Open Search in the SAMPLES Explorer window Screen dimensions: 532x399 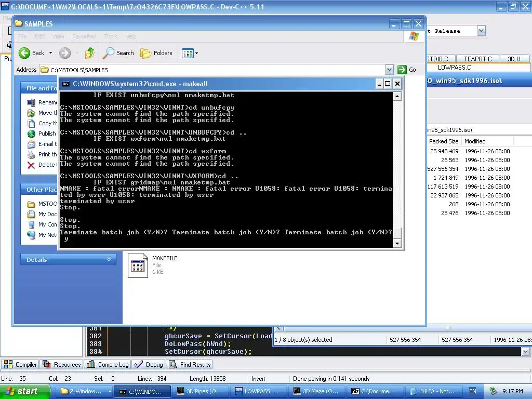click(x=118, y=53)
